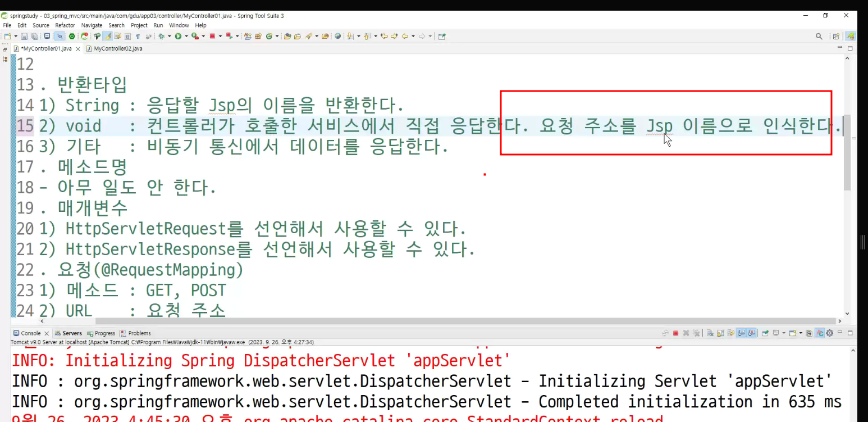Open the Search menu

[x=117, y=25]
